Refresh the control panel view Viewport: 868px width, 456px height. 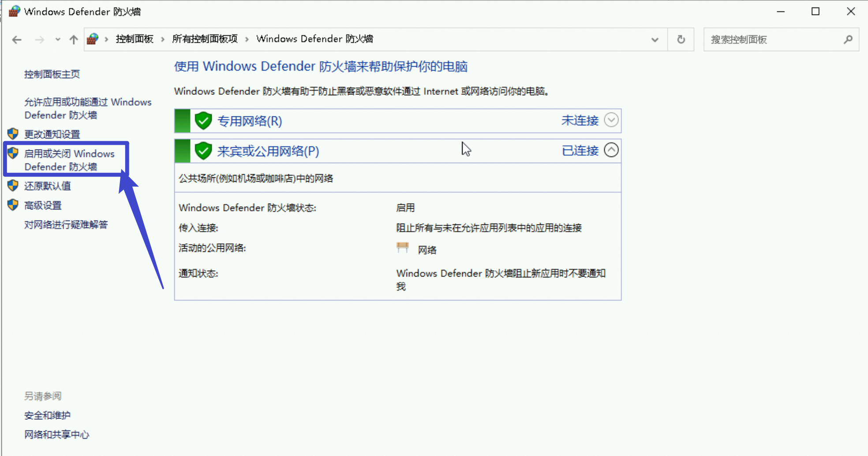[x=681, y=39]
